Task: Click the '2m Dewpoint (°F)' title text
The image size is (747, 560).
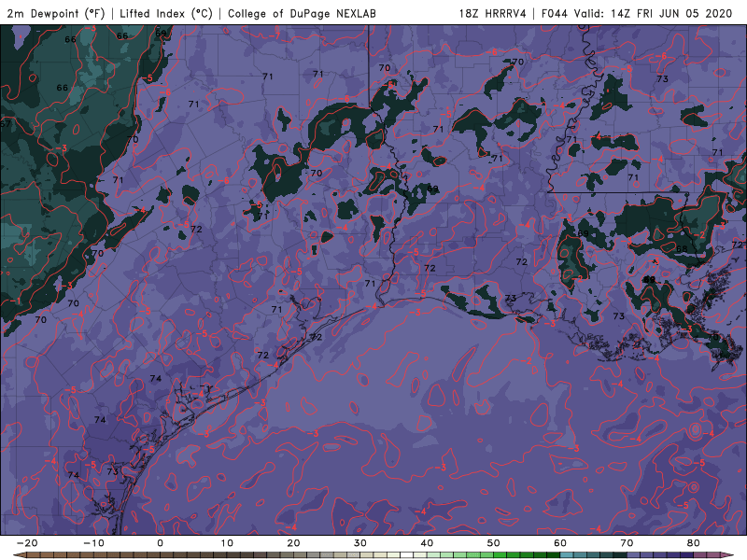Action: [x=56, y=13]
